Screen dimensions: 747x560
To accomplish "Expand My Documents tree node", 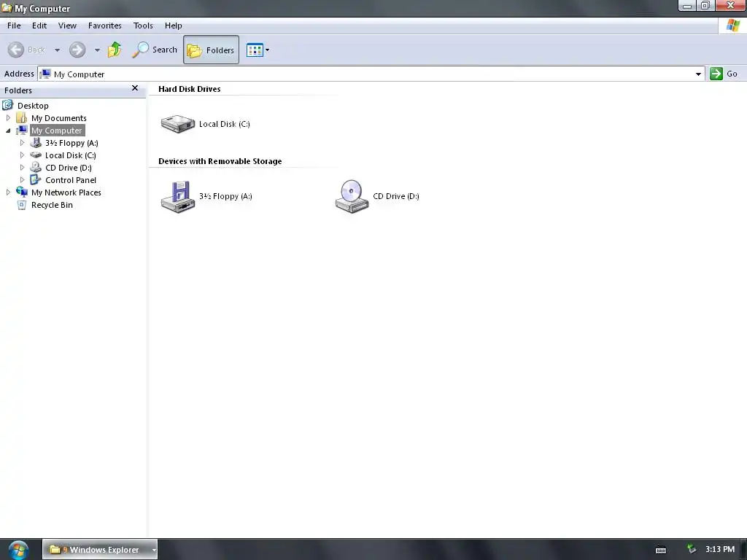I will [8, 117].
